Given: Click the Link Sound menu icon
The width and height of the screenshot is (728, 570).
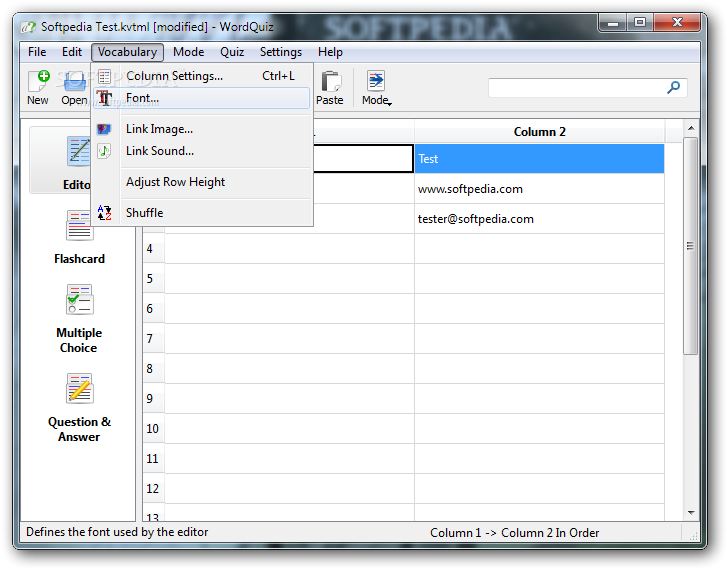Looking at the screenshot, I should [x=104, y=151].
